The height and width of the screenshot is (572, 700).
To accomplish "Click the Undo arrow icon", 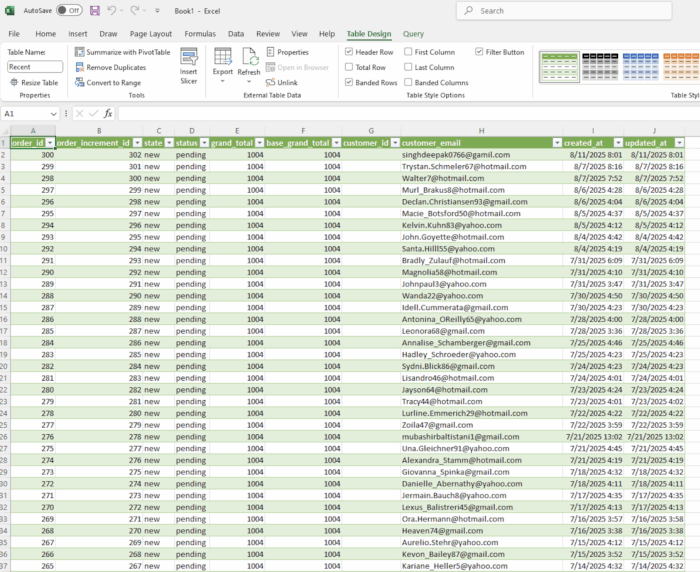I will click(x=112, y=10).
